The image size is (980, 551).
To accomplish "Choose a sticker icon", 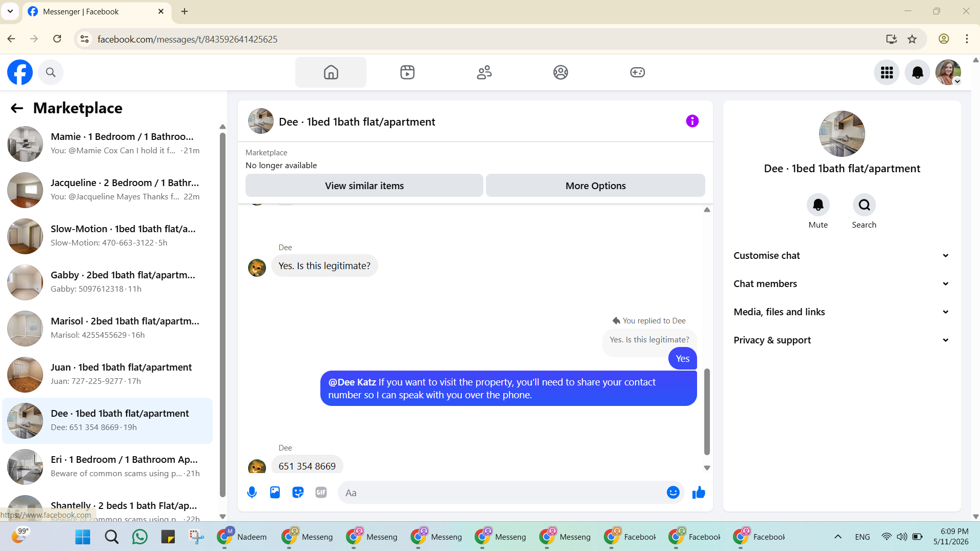I will (x=298, y=493).
